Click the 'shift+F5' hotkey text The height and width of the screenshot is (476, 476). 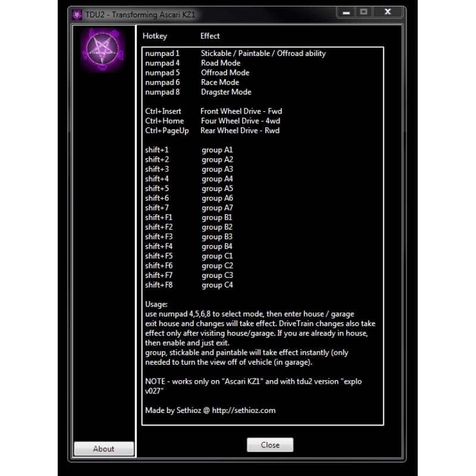pos(158,256)
